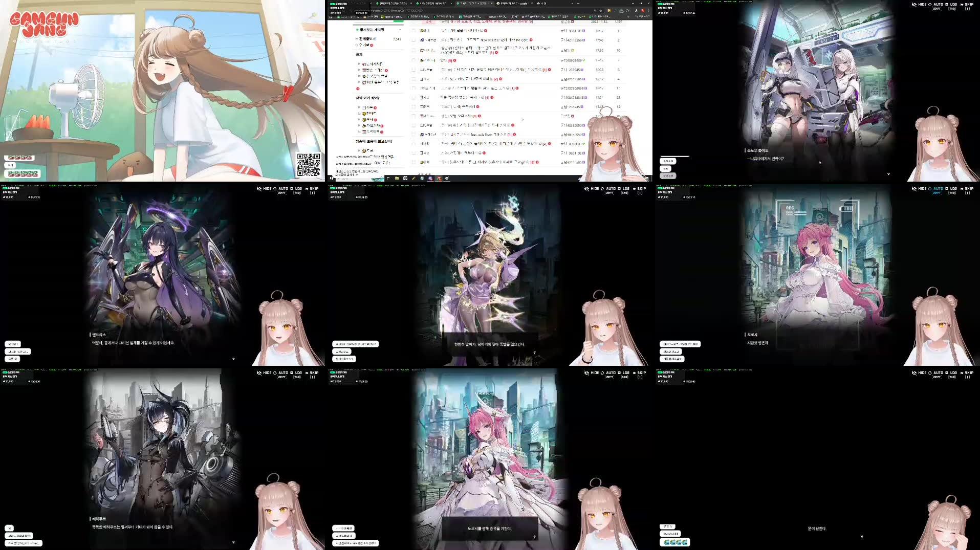Image resolution: width=980 pixels, height=550 pixels.
Task: Switch to the Google browser tab
Action: (x=514, y=3)
